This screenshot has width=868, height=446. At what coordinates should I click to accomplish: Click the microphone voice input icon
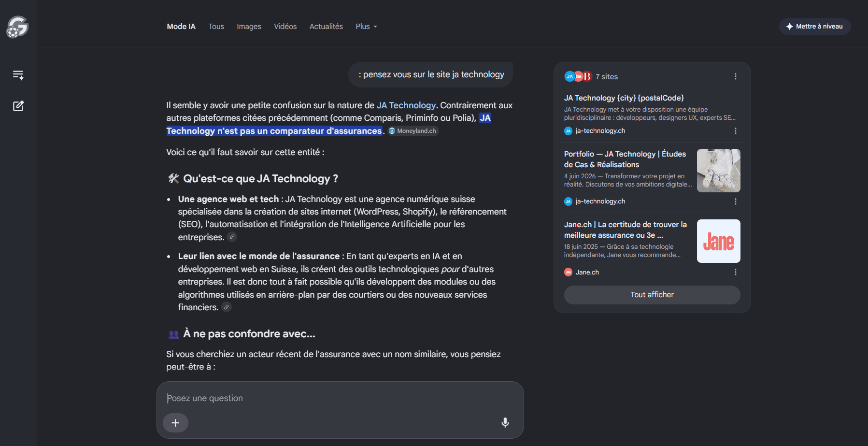(505, 423)
